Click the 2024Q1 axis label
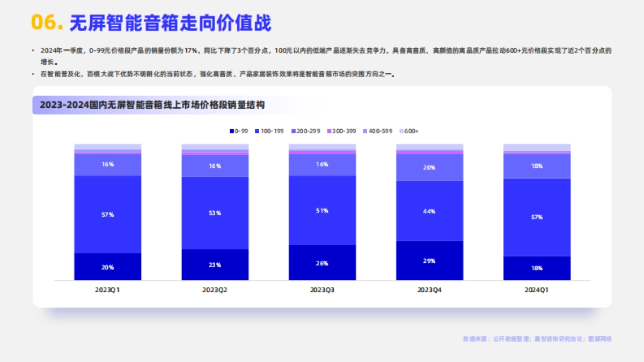Viewport: 644px width, 362px height. click(537, 289)
